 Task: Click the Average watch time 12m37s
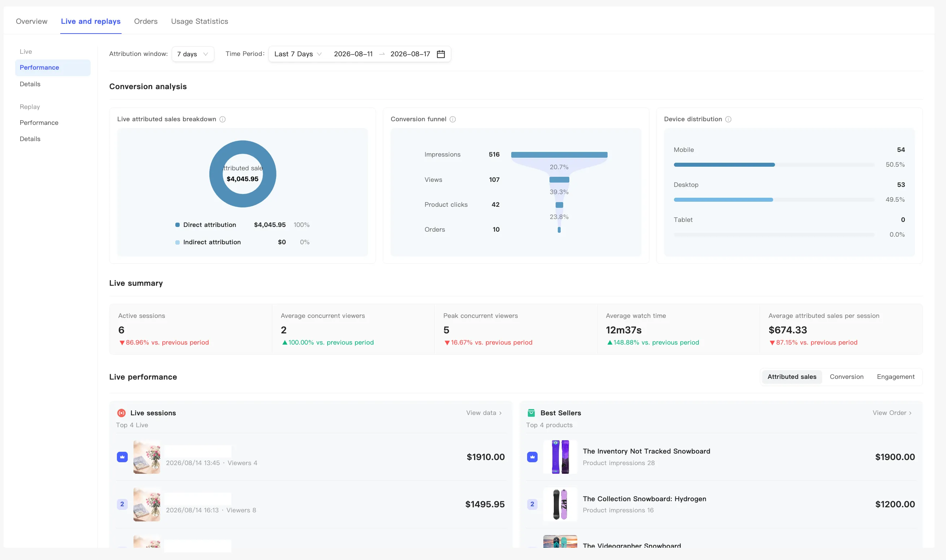(624, 330)
